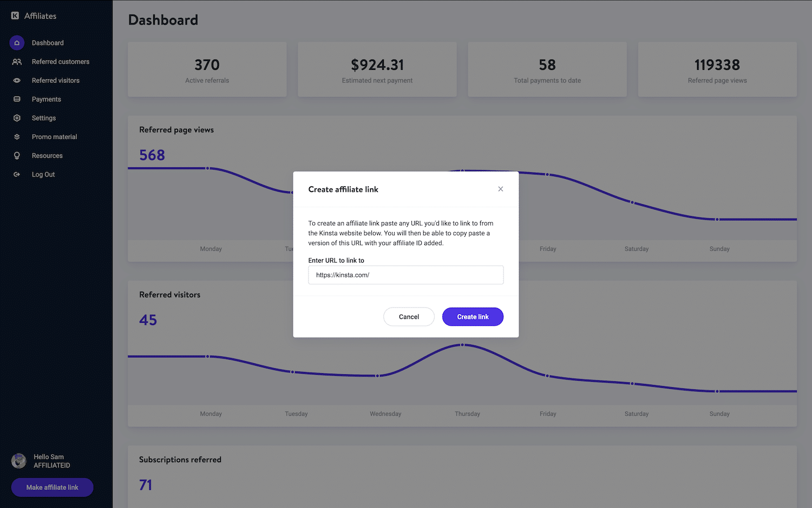Click the Payments card icon
The width and height of the screenshot is (812, 508).
pyautogui.click(x=17, y=99)
